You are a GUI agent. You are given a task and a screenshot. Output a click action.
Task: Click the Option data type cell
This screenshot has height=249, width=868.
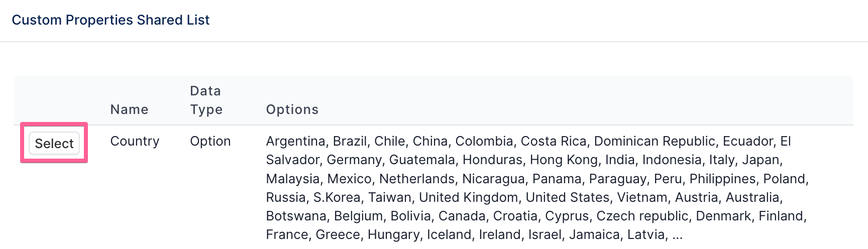click(x=210, y=141)
